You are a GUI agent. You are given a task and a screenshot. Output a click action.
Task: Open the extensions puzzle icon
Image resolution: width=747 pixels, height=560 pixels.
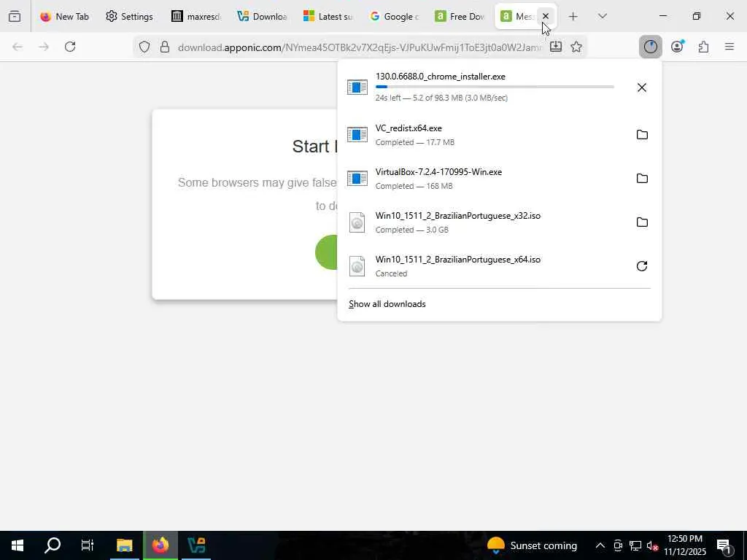(703, 47)
